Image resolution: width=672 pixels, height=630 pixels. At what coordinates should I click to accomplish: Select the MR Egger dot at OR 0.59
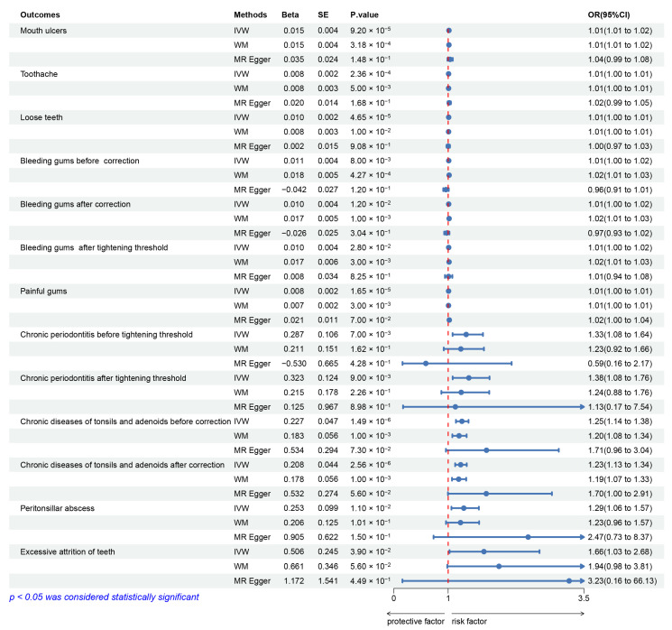(x=426, y=363)
